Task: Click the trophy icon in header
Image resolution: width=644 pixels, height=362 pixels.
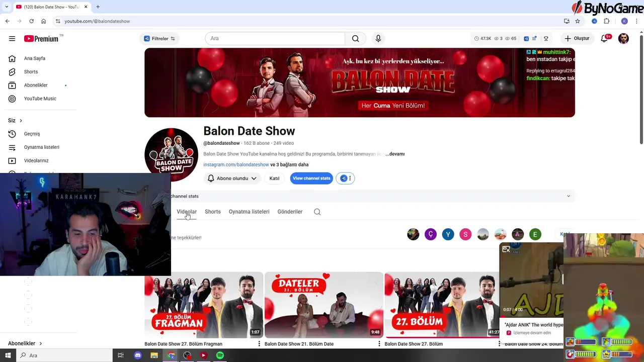Action: click(x=546, y=38)
